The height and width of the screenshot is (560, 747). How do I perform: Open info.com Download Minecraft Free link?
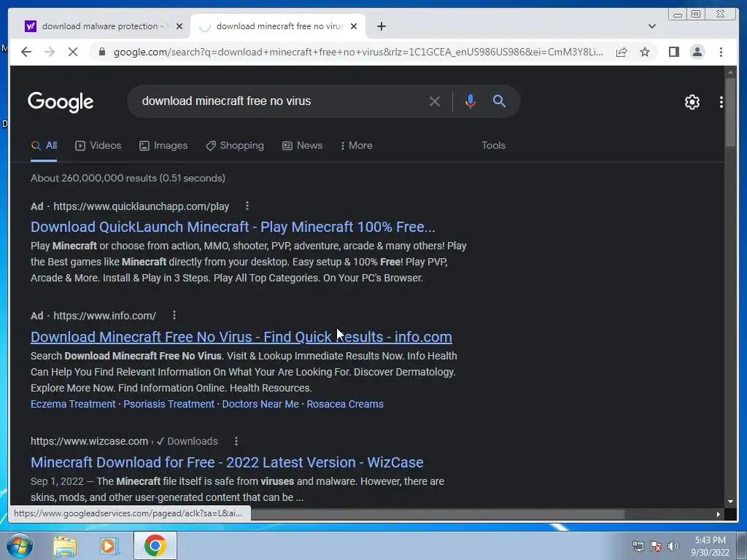(x=241, y=337)
